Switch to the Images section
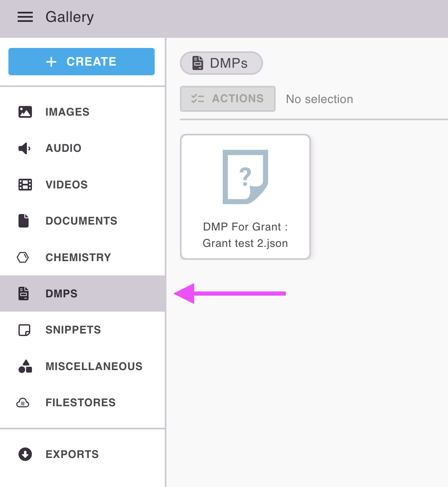 coord(67,112)
